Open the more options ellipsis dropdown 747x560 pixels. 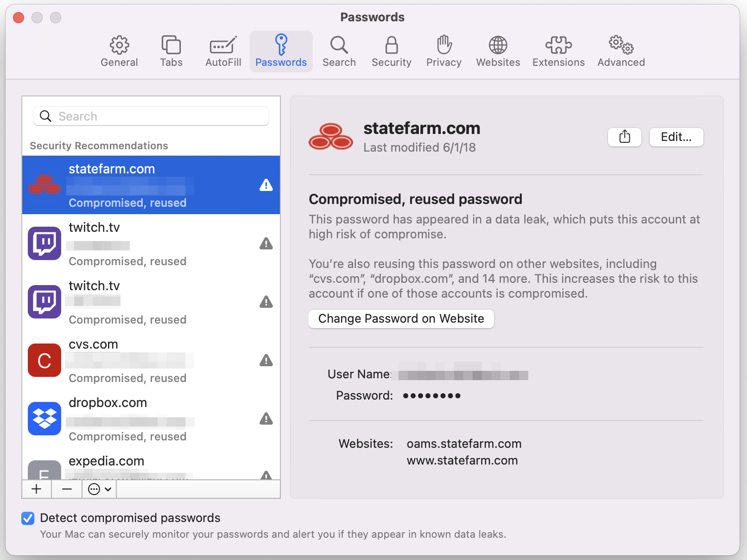(99, 489)
